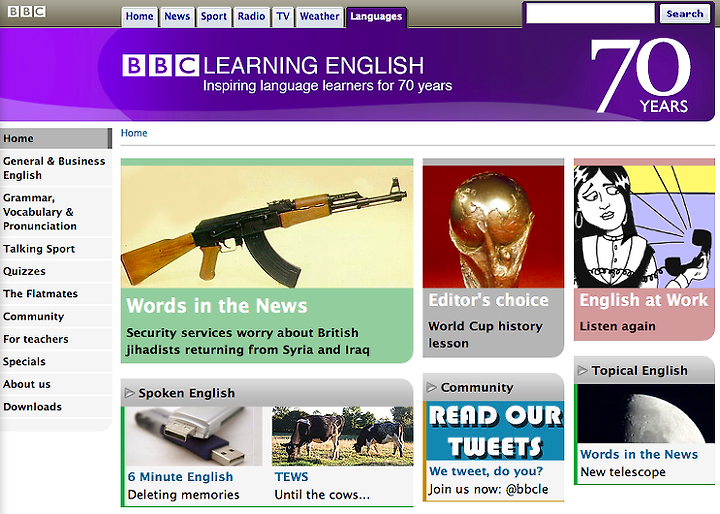Click the Home breadcrumb link
Viewport: 720px width, 514px height.
134,133
